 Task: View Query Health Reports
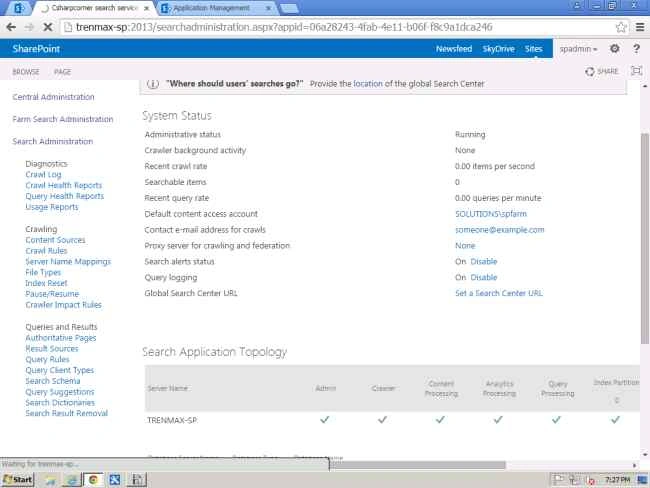point(64,196)
